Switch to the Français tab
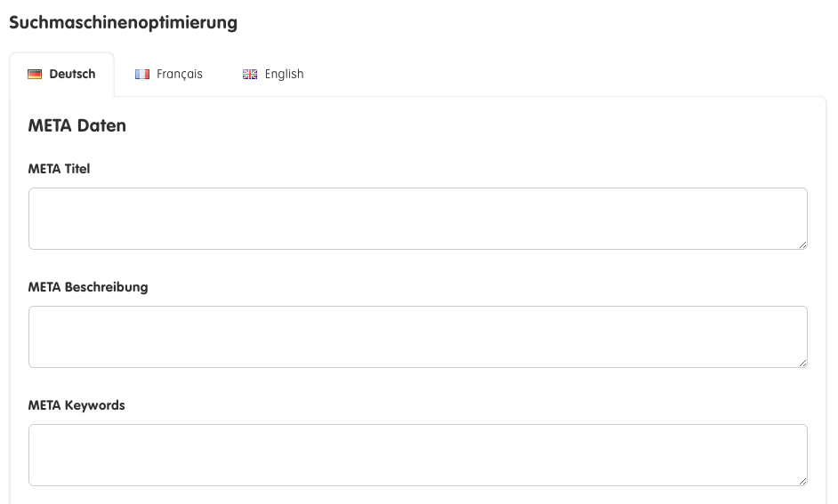The height and width of the screenshot is (504, 838). pos(169,74)
